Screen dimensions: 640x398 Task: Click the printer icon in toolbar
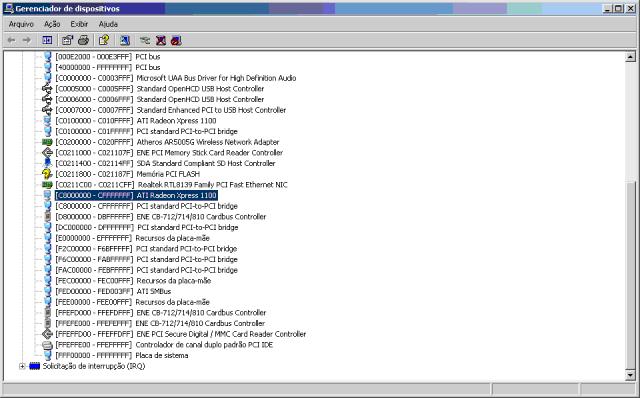pyautogui.click(x=83, y=40)
